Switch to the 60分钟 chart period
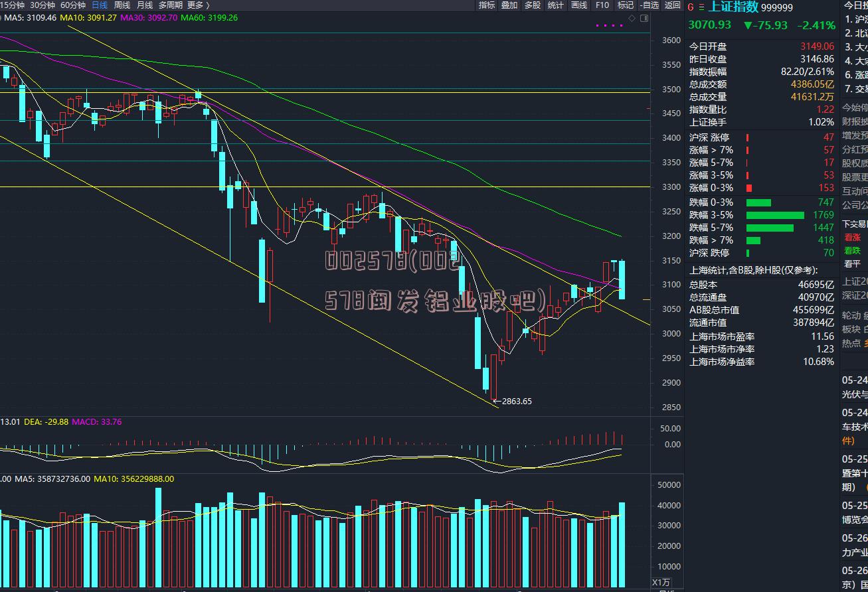The height and width of the screenshot is (592, 868). [72, 5]
